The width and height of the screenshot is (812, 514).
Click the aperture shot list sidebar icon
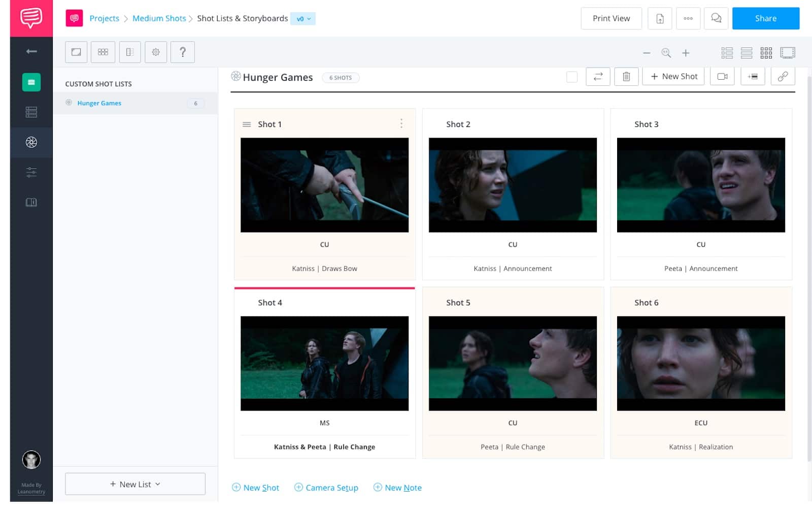(x=31, y=142)
